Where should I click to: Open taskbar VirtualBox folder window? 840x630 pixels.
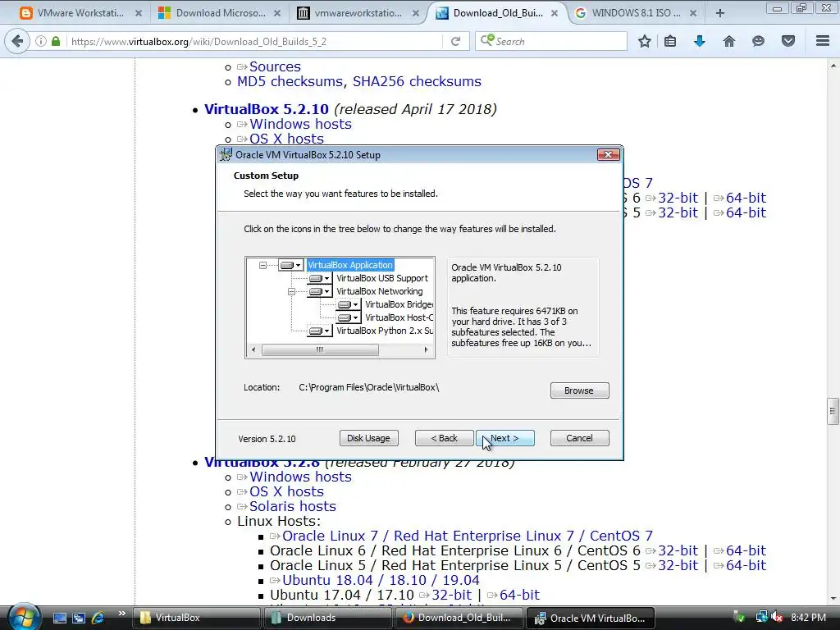point(195,618)
